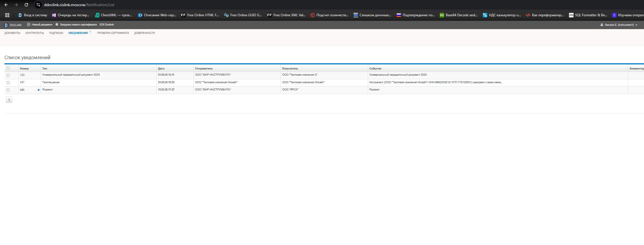This screenshot has height=245, width=644.
Task: Go to the ДОВЕРЕННОСТИ tab
Action: 144,33
